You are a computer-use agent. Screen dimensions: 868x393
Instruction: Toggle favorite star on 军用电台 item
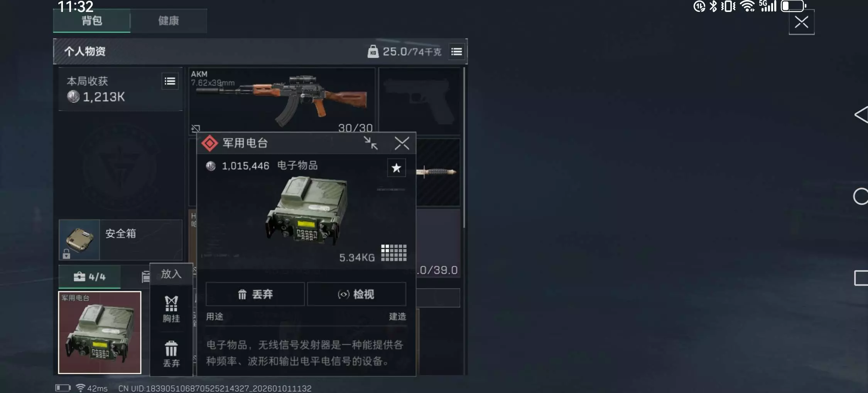tap(396, 168)
